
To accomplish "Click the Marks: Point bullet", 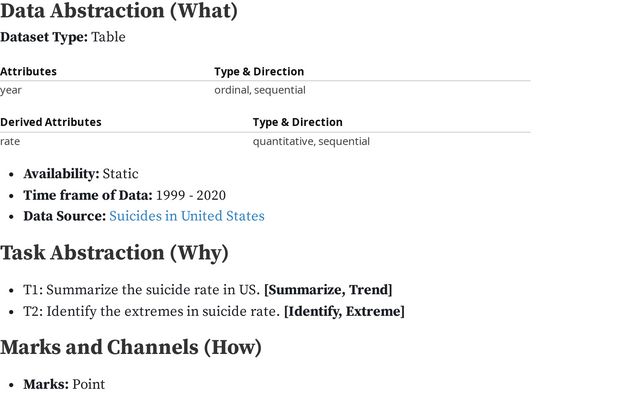I will pos(64,384).
